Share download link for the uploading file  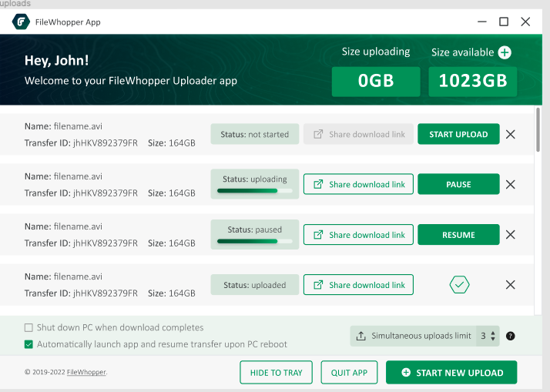(x=358, y=184)
